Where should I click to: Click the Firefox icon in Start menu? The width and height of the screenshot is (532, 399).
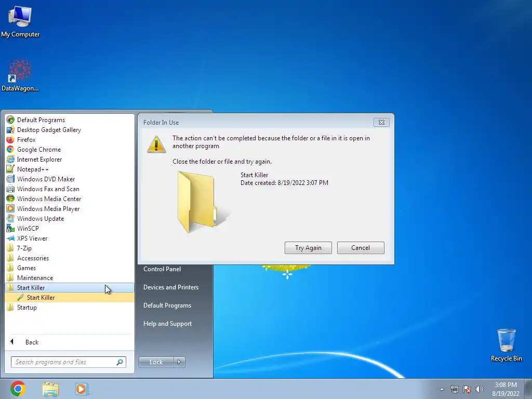[x=10, y=139]
